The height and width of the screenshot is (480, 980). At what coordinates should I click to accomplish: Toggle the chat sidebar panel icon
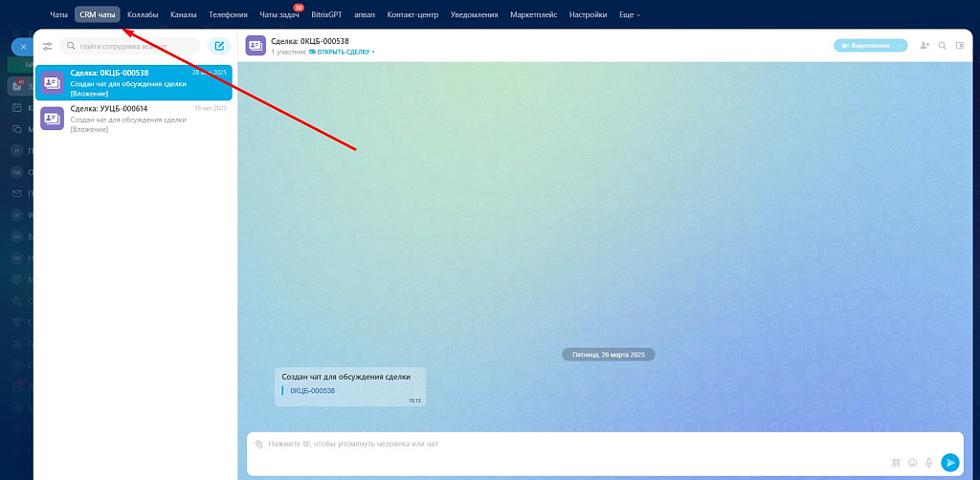(961, 45)
